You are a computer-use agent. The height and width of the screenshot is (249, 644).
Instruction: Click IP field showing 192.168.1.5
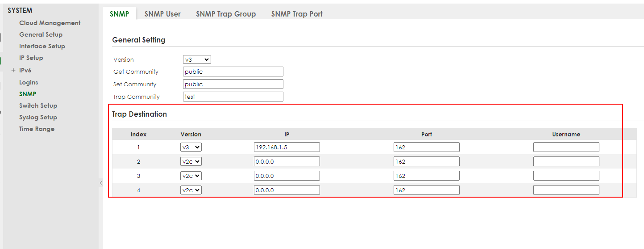pyautogui.click(x=287, y=147)
